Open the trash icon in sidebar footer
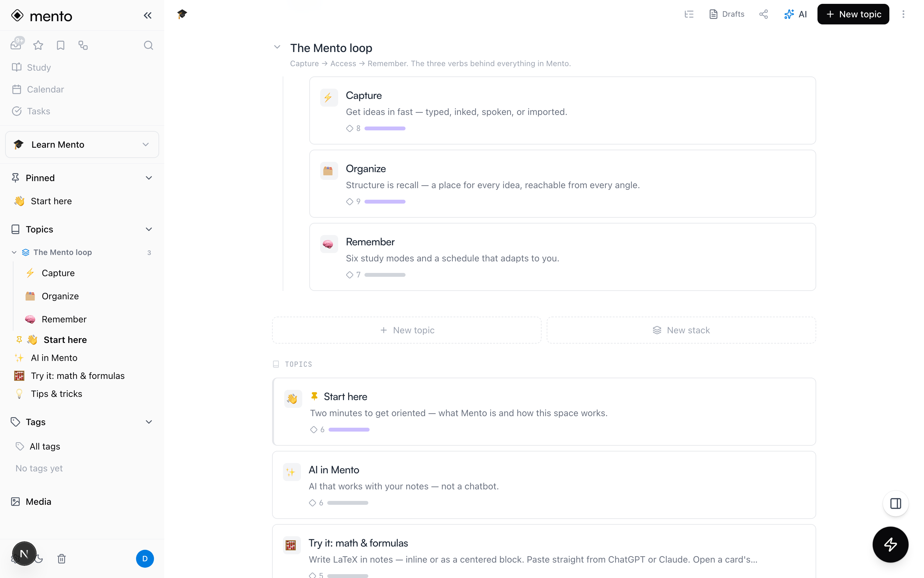 [x=62, y=558]
